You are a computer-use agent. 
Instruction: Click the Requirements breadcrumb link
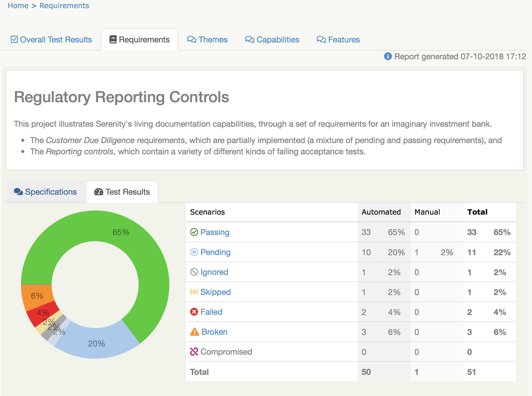tap(64, 5)
